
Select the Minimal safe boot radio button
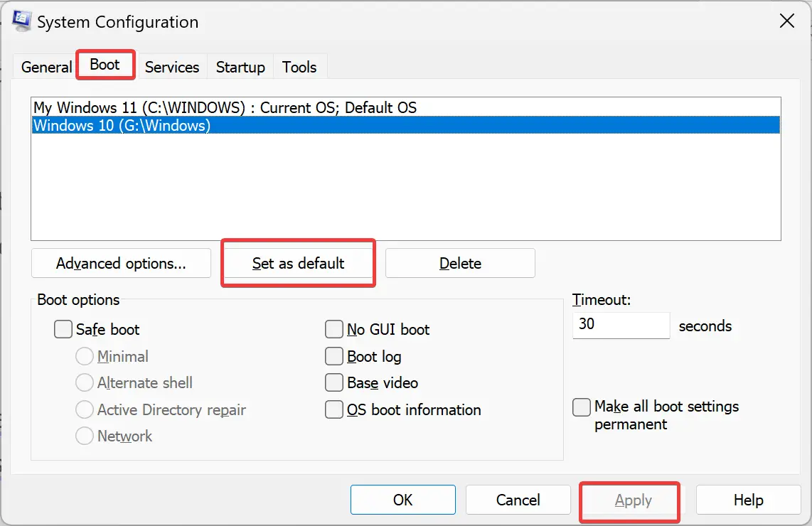pyautogui.click(x=84, y=356)
